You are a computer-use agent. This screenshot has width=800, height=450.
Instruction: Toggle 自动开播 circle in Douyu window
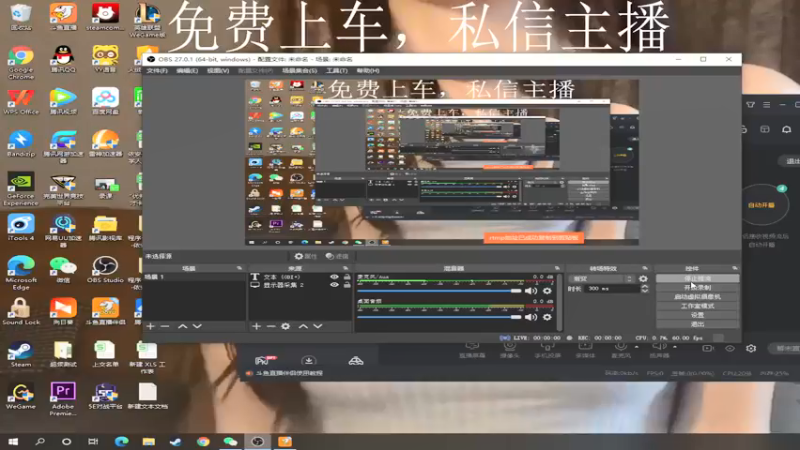coord(762,205)
